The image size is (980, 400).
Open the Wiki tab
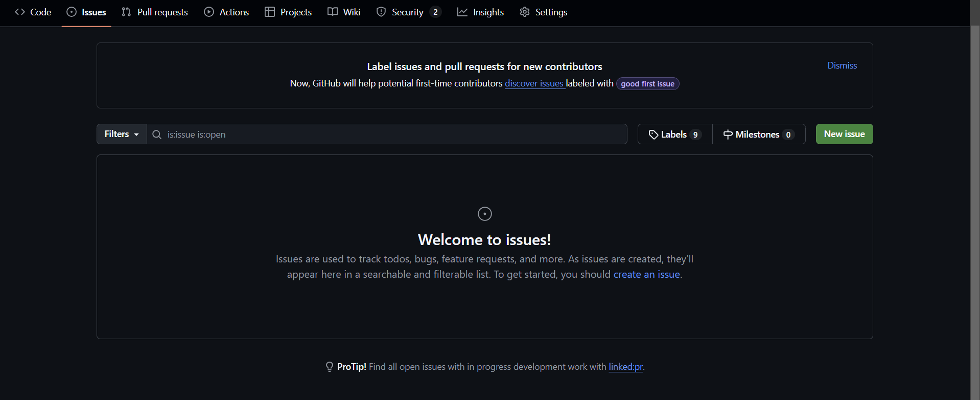[x=344, y=12]
